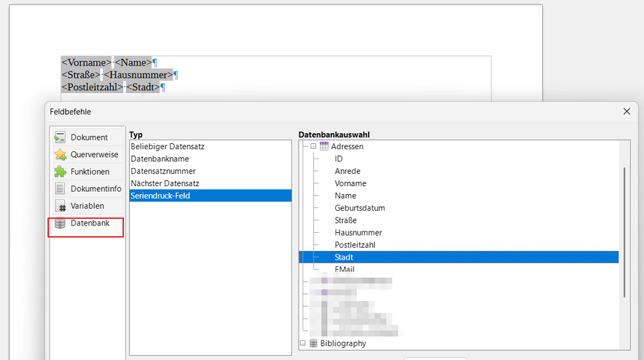Viewport: 644px width, 360px height.
Task: Select the EMail field entry
Action: [x=344, y=270]
